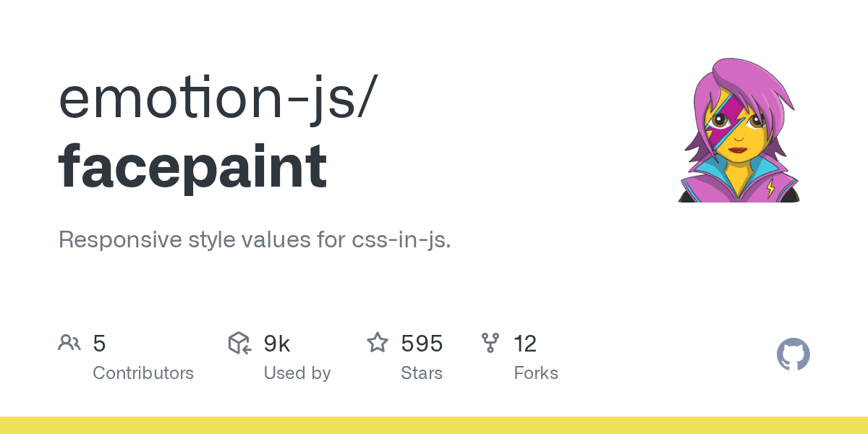868x434 pixels.
Task: Click the emoji's red lips
Action: click(x=738, y=150)
